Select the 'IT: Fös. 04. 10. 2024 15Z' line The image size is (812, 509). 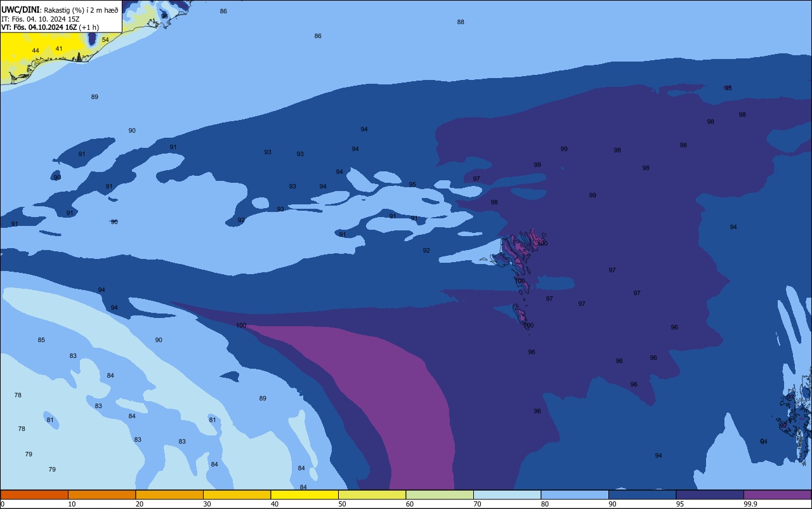pyautogui.click(x=41, y=18)
